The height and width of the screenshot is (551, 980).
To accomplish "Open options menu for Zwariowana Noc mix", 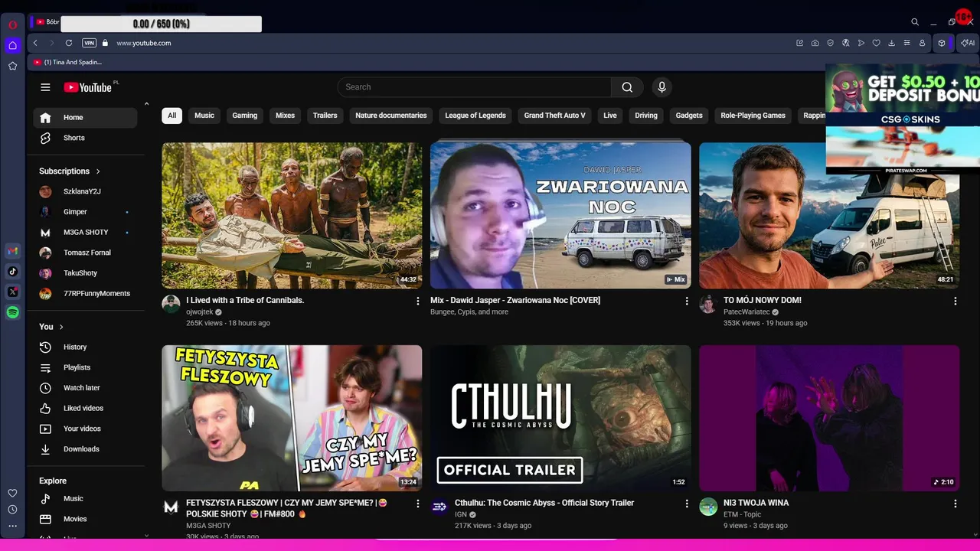I will tap(686, 302).
